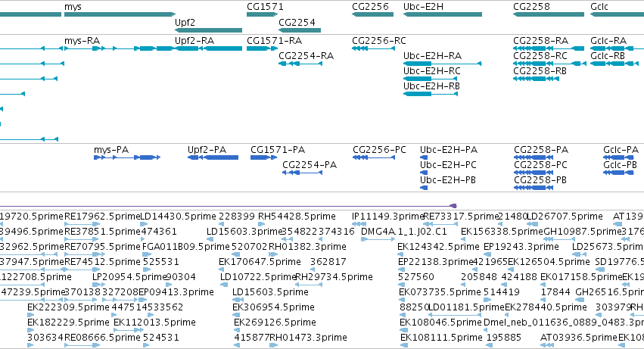Select the CG2256 gene label
This screenshot has width=644, height=349.
pyautogui.click(x=370, y=7)
